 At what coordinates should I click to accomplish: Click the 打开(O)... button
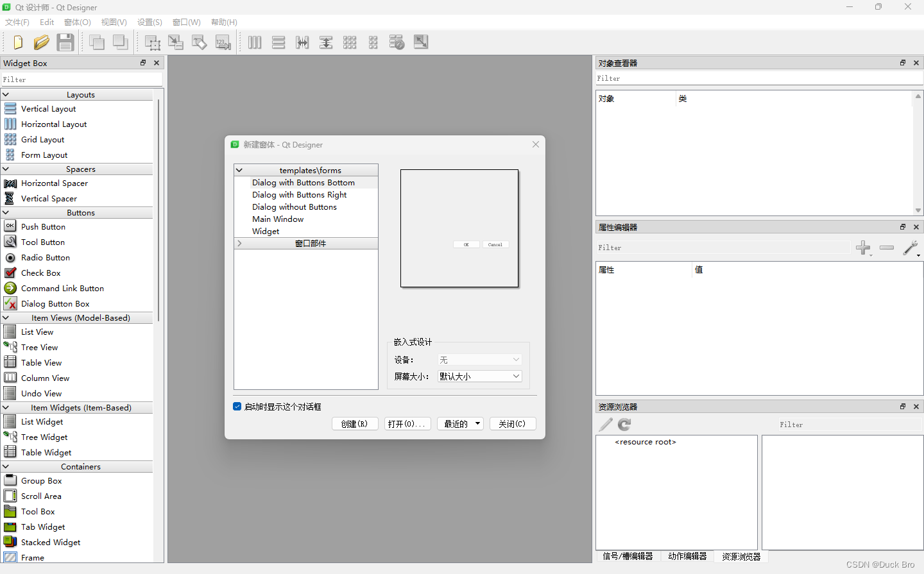click(407, 424)
